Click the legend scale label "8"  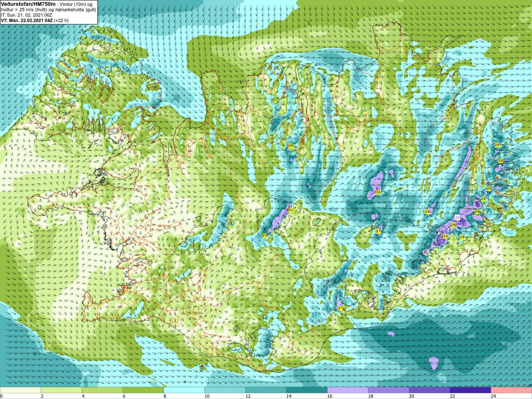165,396
